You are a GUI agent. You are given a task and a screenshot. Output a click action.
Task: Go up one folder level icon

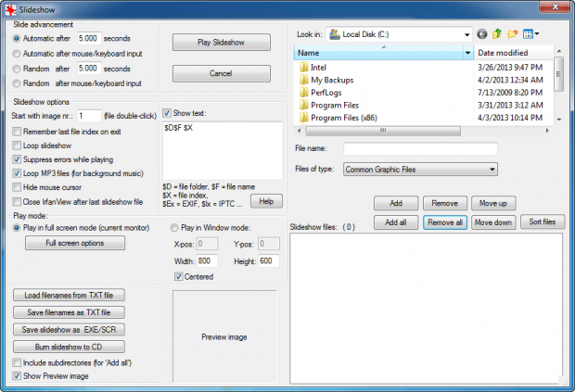pos(497,34)
